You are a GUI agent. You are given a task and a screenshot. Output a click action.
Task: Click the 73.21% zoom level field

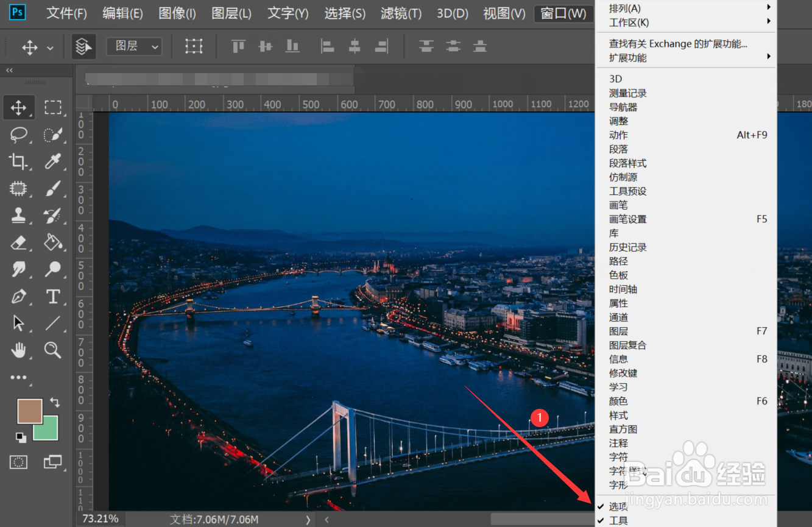tap(100, 519)
